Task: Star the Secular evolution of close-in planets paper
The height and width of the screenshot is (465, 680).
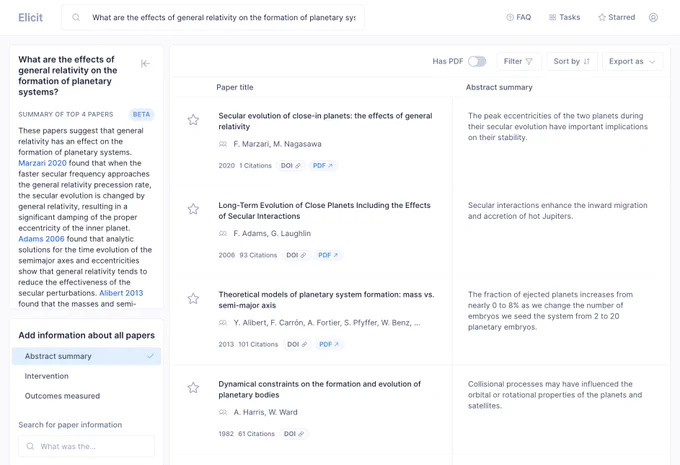Action: [x=193, y=120]
